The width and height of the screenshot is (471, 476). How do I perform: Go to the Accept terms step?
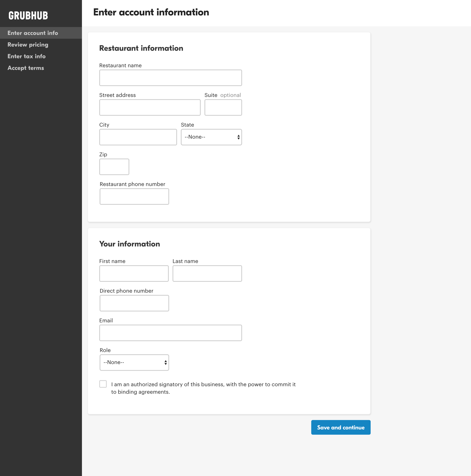26,68
